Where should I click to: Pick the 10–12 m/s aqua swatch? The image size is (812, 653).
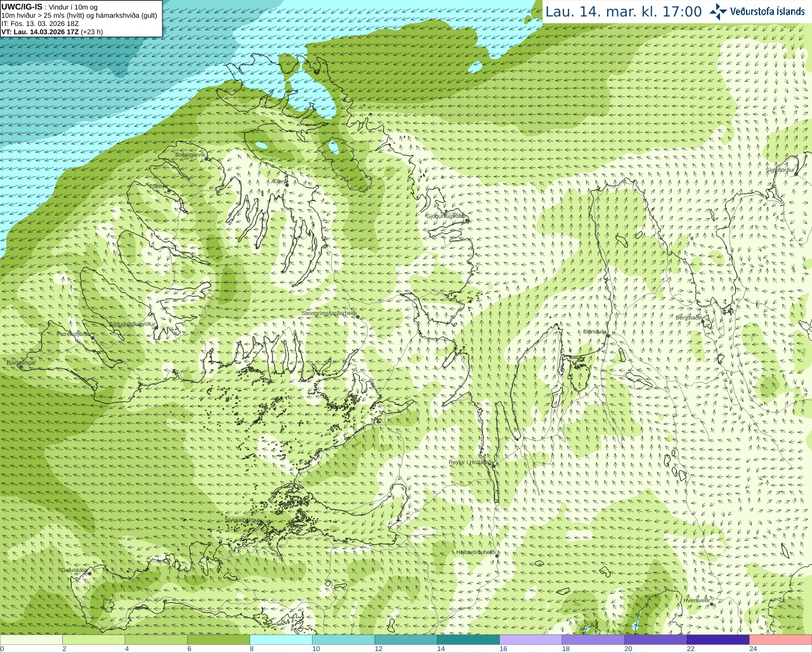coord(343,640)
